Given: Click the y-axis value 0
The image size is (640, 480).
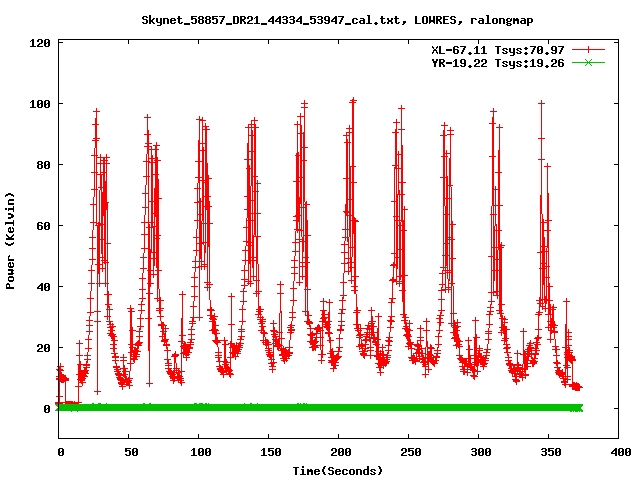Looking at the screenshot, I should click(x=47, y=409).
